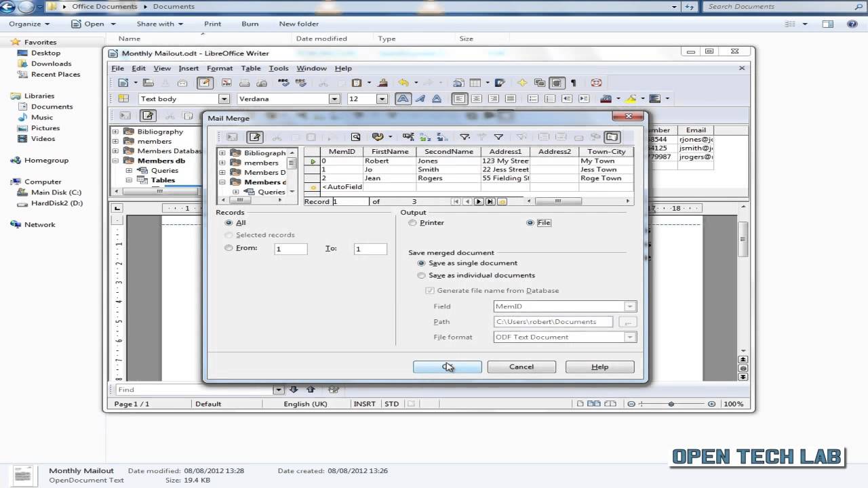
Task: Click New folder in Explorer toolbar
Action: click(298, 24)
